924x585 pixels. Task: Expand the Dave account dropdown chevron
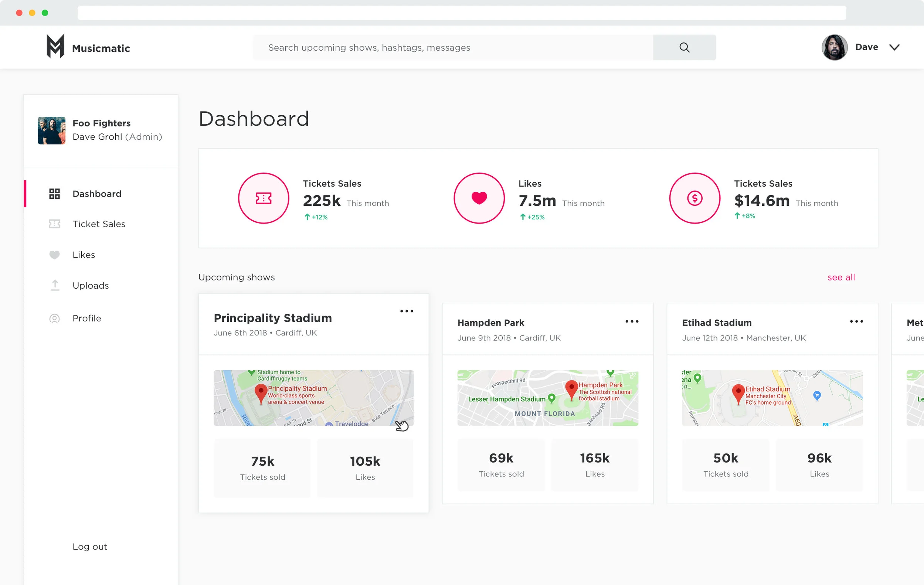point(894,47)
